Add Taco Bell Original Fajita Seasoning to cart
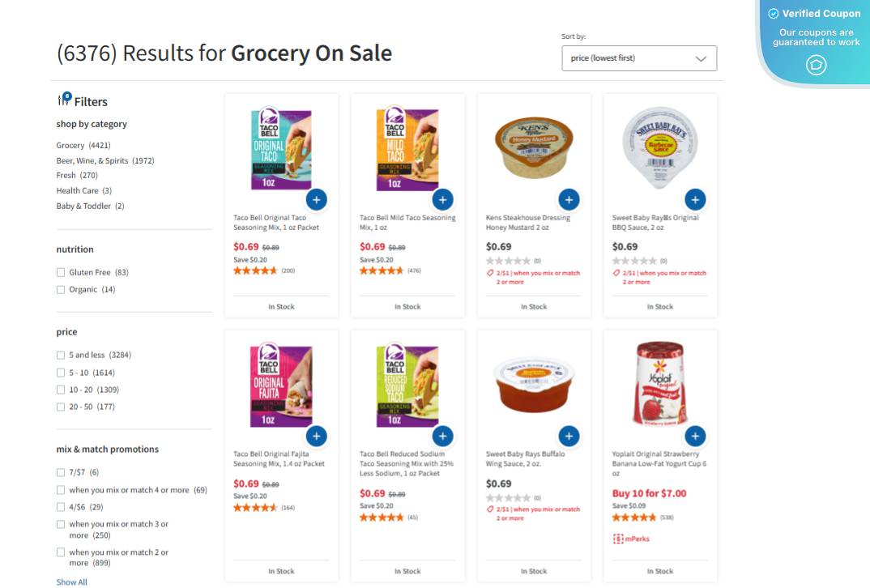The height and width of the screenshot is (588, 870). tap(316, 436)
